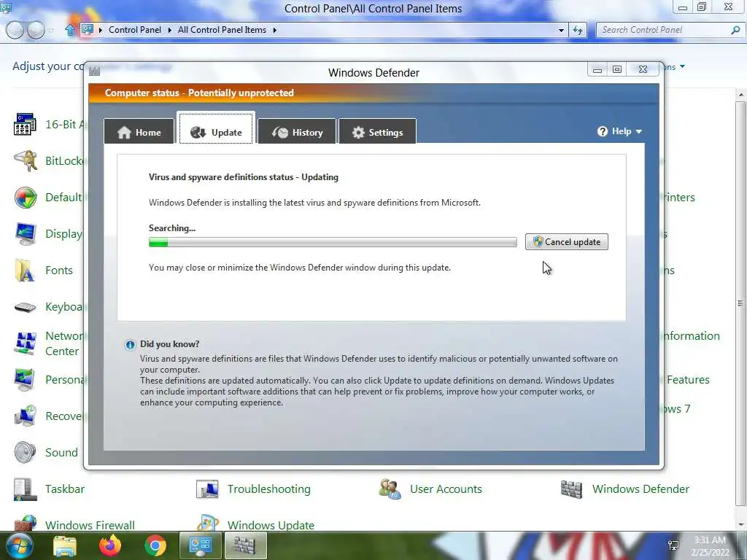Click the definitions update progress bar
This screenshot has width=747, height=560.
click(x=333, y=242)
